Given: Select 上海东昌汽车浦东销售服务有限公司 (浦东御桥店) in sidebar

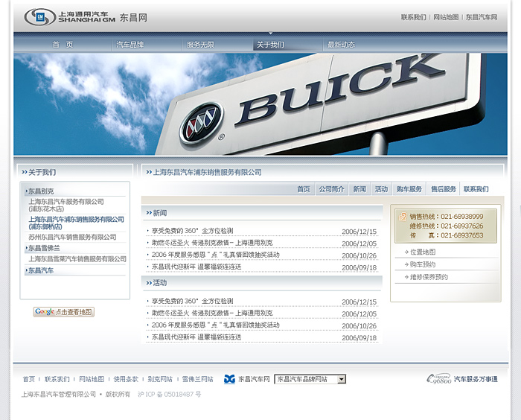Looking at the screenshot, I should point(76,223).
